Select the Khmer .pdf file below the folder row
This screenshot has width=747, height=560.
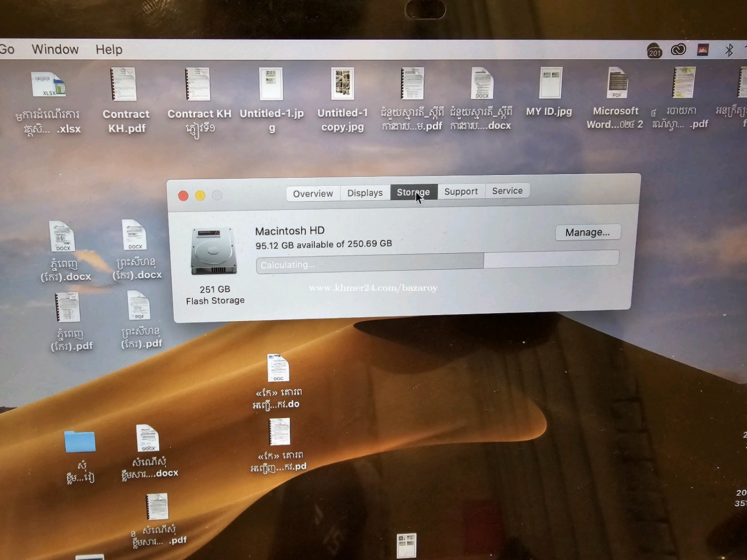[157, 507]
